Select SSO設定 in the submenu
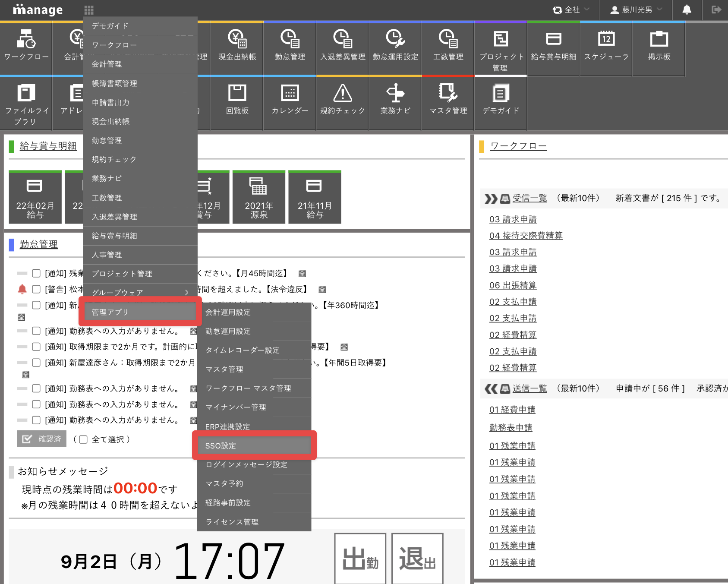The width and height of the screenshot is (728, 584). click(x=254, y=445)
